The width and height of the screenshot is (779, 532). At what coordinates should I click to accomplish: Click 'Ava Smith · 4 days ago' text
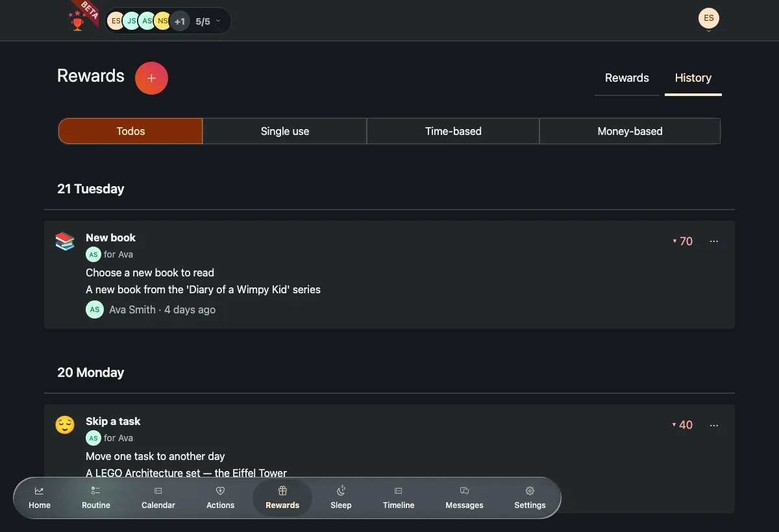162,309
